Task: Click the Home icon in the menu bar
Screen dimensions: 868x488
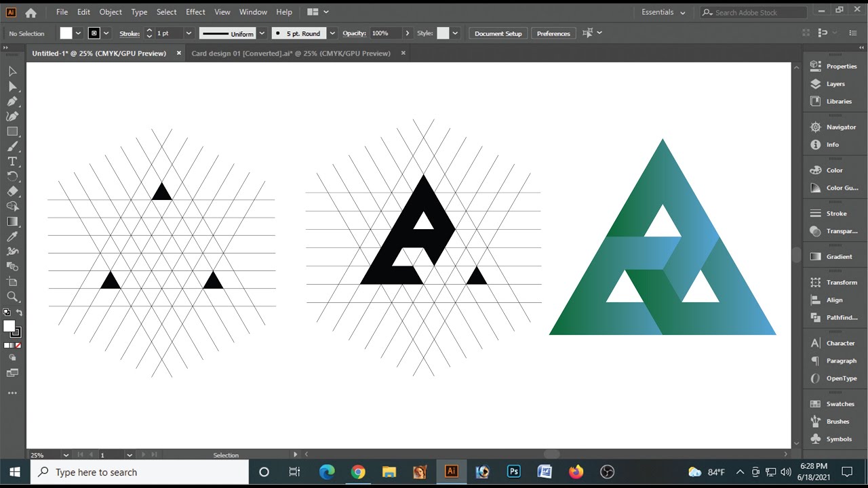Action: point(31,12)
